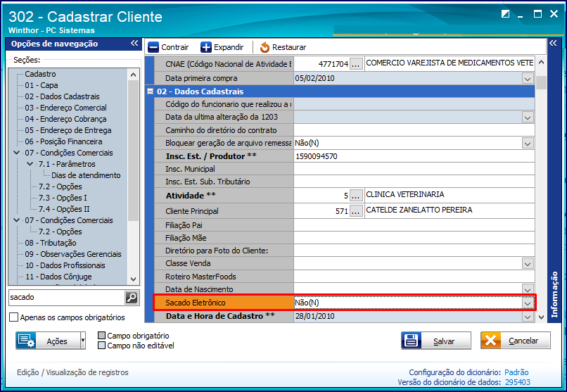Click Caminho do diretório do contrato field

point(414,130)
